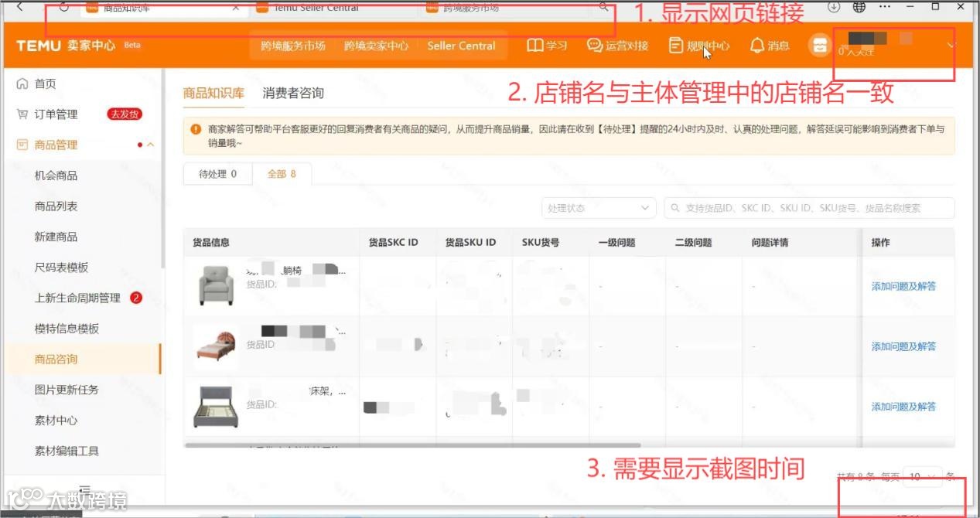The width and height of the screenshot is (980, 518).
Task: Open 上新生命周期管理 in the sidebar
Action: (x=77, y=298)
